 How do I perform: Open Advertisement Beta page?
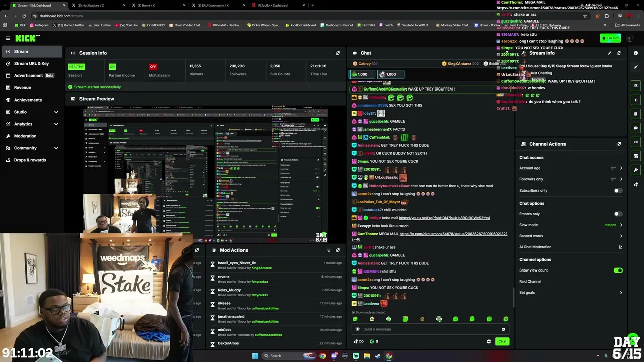(32, 75)
